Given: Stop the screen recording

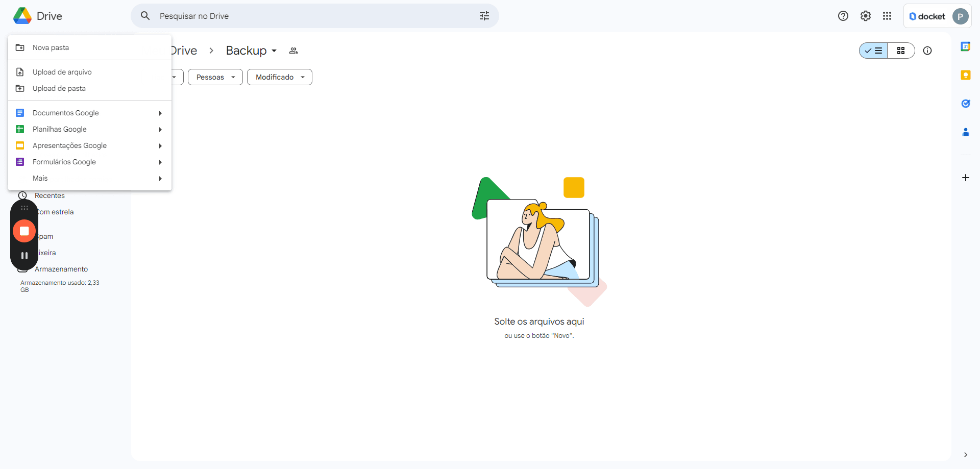Looking at the screenshot, I should tap(24, 231).
